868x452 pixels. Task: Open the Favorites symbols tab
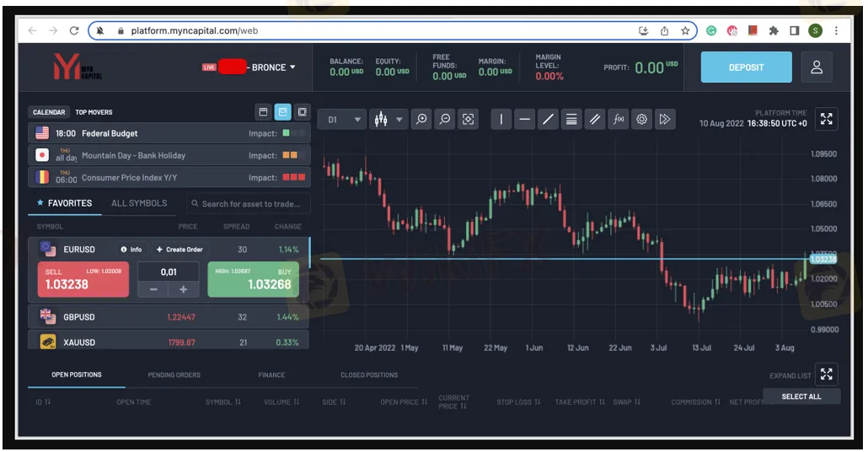[64, 203]
